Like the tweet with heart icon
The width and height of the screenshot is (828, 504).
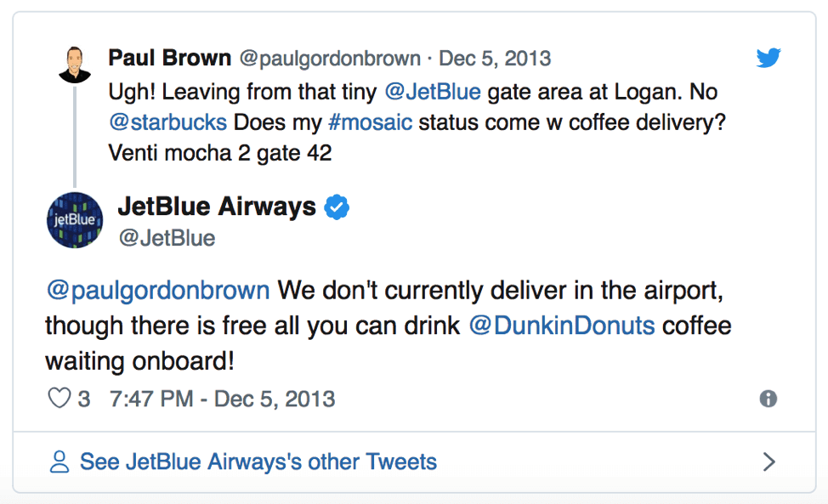coord(60,399)
